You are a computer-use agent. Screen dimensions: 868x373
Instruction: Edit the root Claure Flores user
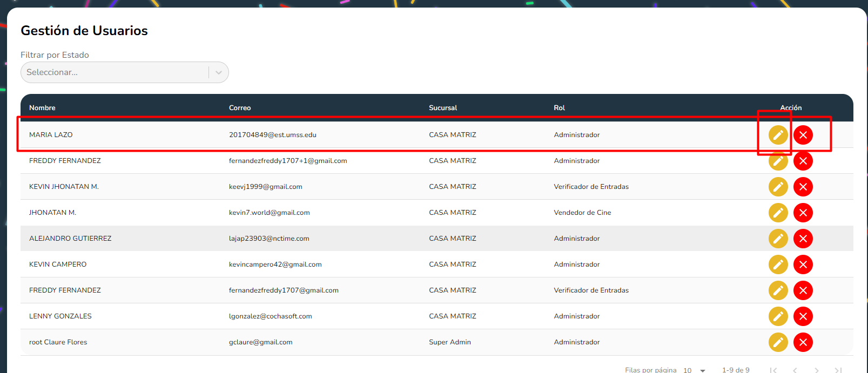point(778,342)
